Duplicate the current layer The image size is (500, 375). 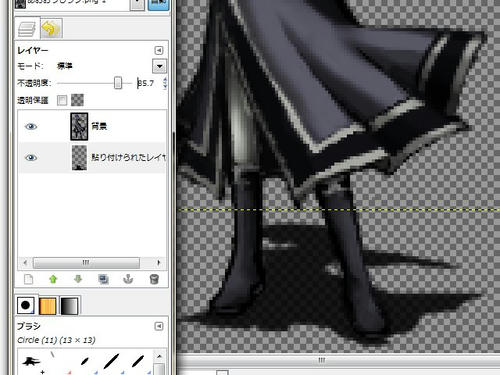(103, 279)
